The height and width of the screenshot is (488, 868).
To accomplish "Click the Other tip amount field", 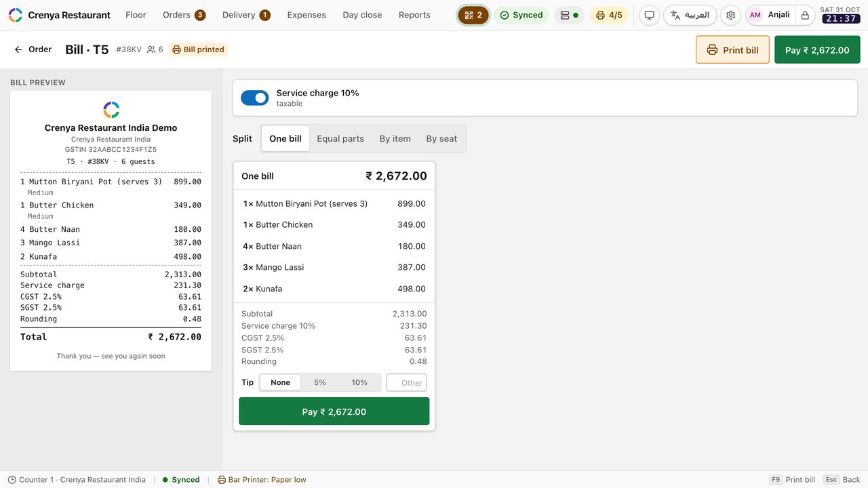I will (407, 382).
